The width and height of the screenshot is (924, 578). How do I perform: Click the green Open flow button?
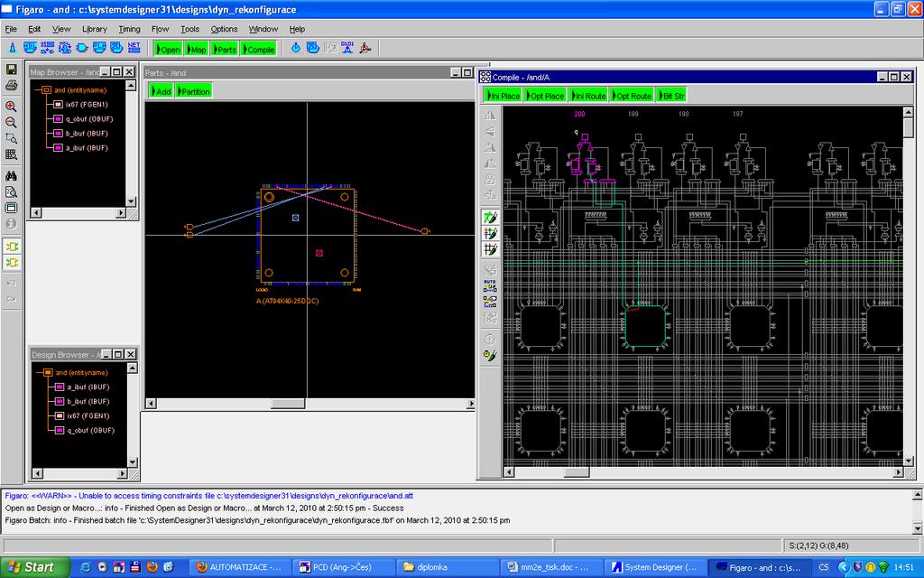[168, 49]
